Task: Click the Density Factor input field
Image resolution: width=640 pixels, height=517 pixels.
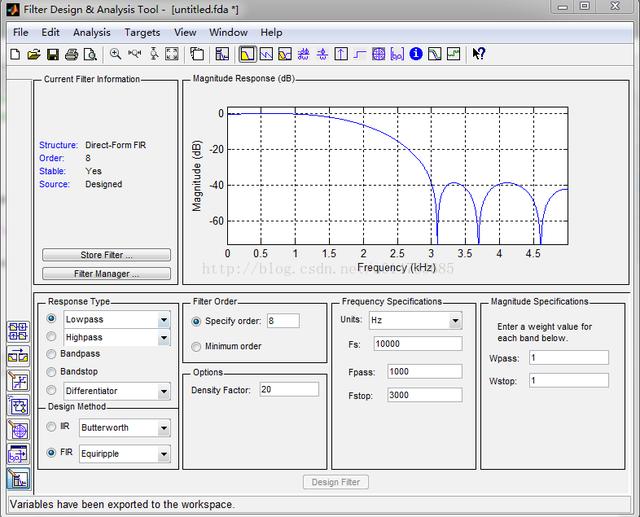Action: [289, 389]
